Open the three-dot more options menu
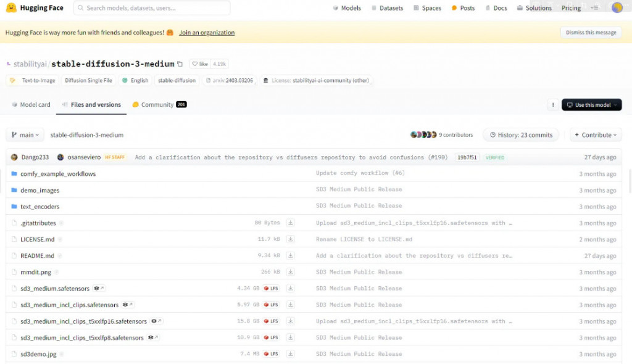Screen dimensions: 632x364 pyautogui.click(x=552, y=105)
